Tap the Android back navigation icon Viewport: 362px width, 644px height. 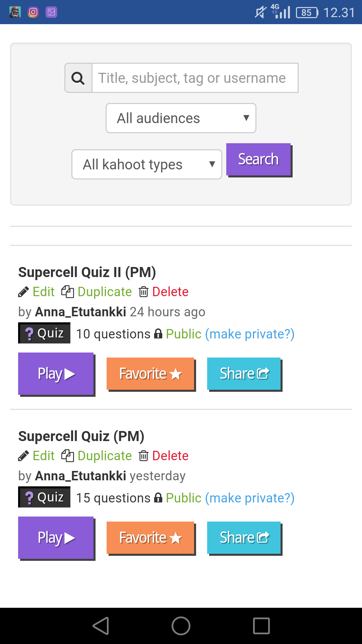coord(101,626)
